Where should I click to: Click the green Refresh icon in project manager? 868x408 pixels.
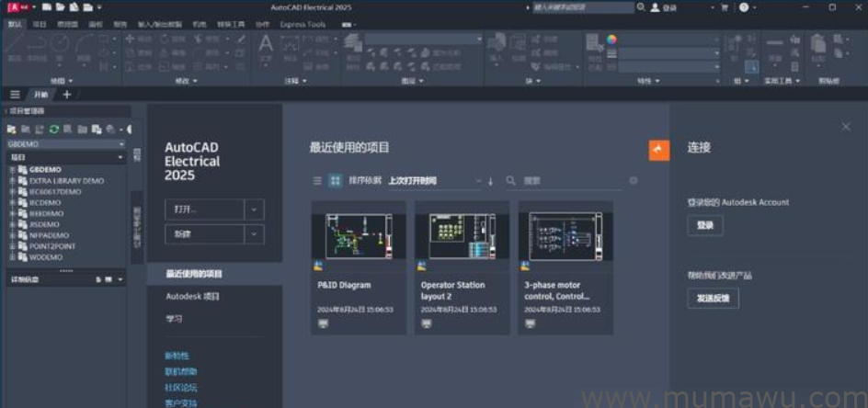(x=53, y=129)
